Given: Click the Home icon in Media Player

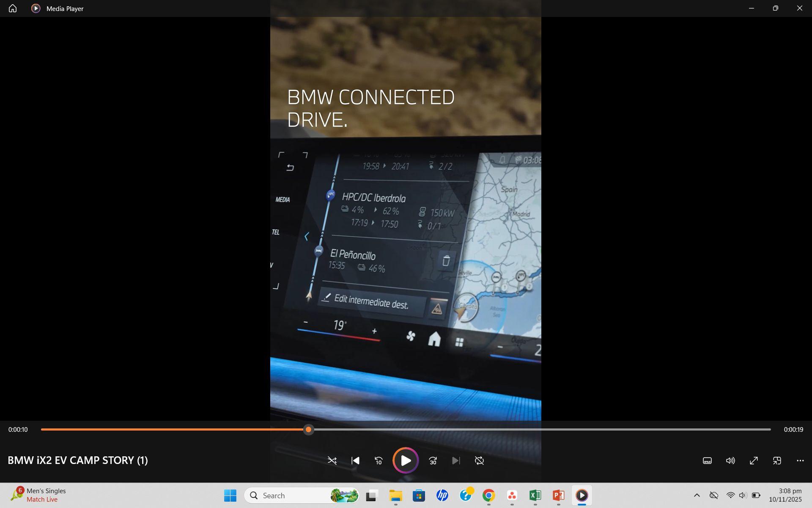Looking at the screenshot, I should pos(13,8).
